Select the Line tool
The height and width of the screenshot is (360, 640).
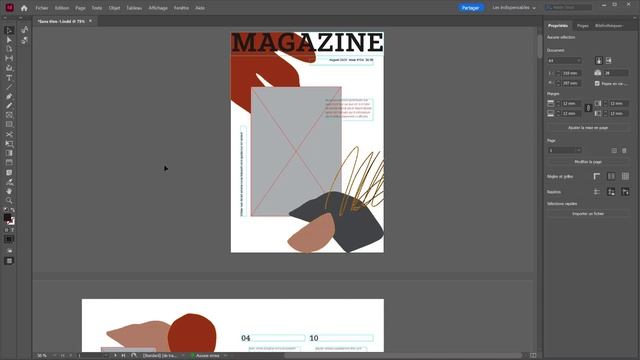pos(9,87)
